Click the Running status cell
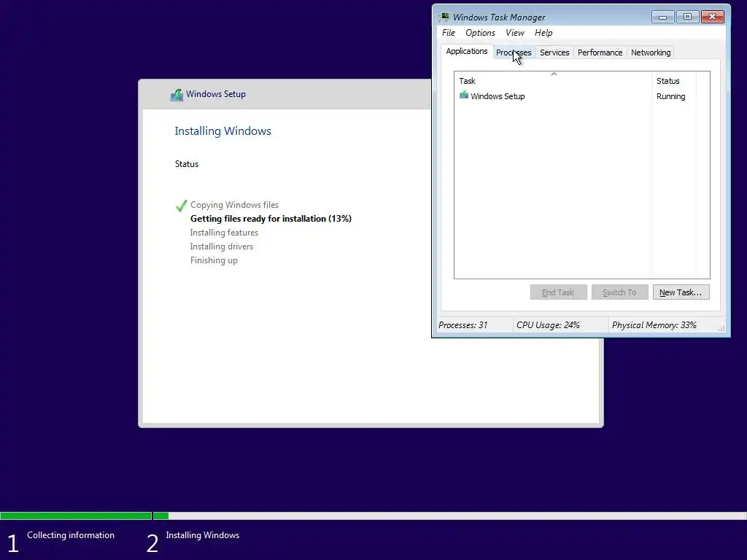The width and height of the screenshot is (747, 560). 671,96
